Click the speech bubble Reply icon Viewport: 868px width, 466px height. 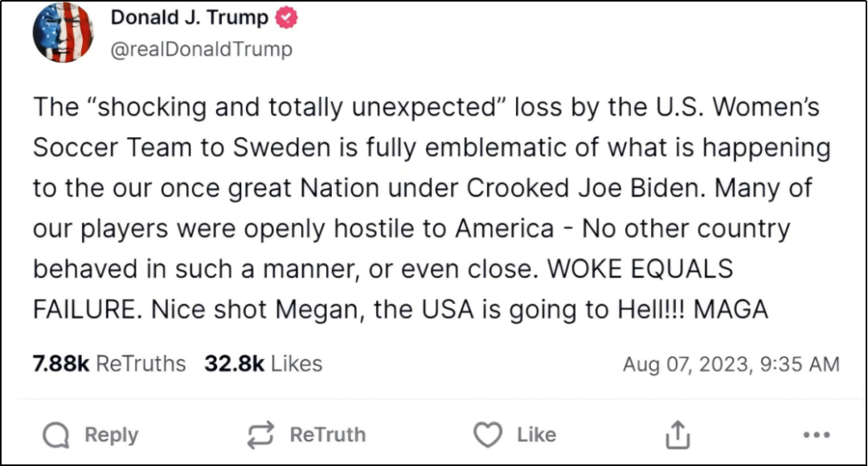(x=56, y=435)
